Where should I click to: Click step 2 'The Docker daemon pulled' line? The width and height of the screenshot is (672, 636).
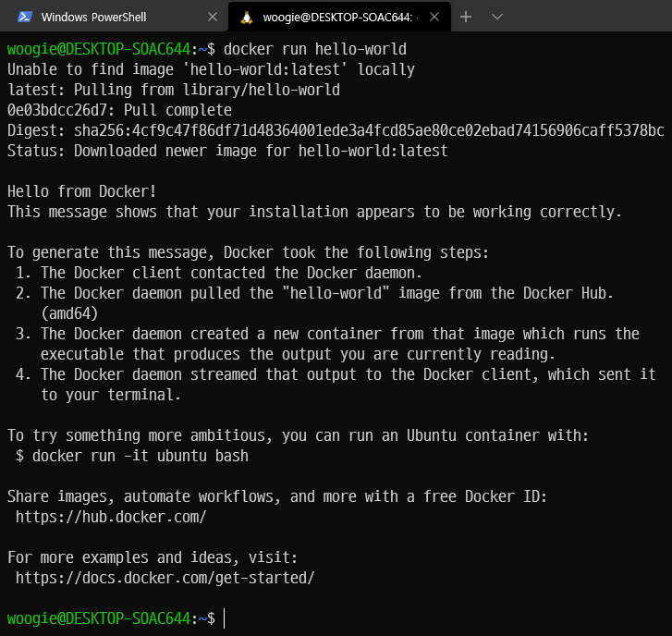(314, 294)
